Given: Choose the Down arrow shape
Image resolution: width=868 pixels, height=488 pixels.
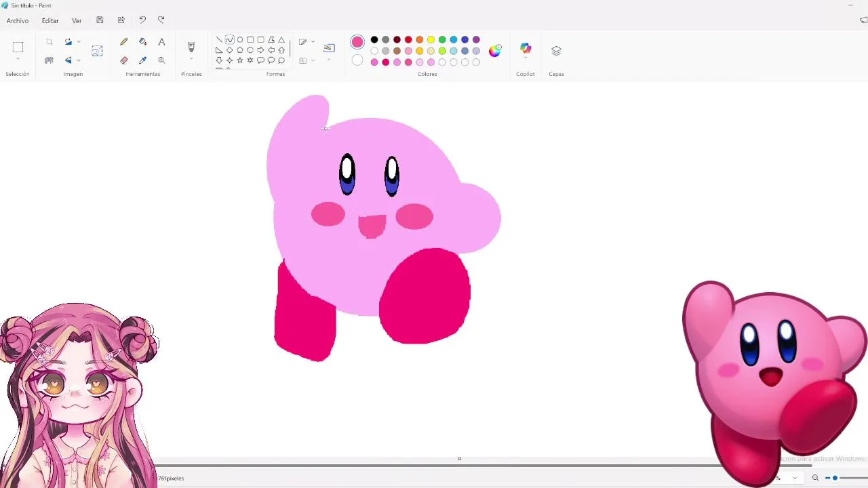Looking at the screenshot, I should pyautogui.click(x=219, y=60).
